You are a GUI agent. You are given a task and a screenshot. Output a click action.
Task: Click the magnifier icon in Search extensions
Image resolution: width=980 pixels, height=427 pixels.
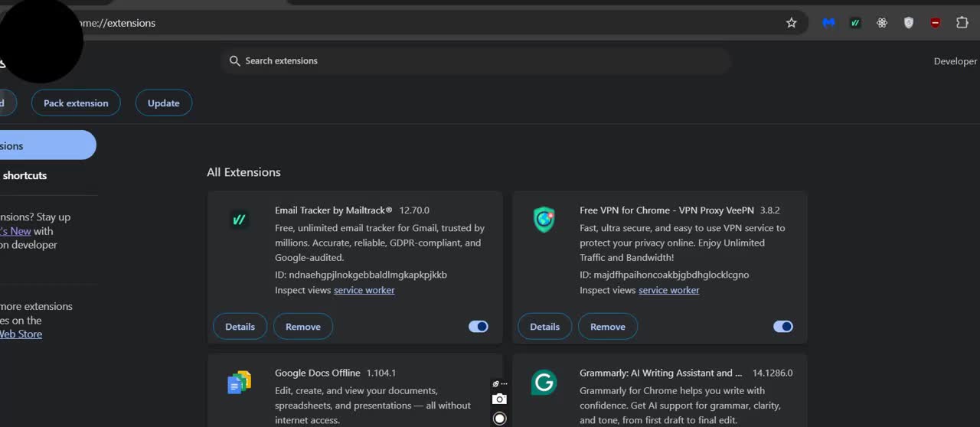click(x=234, y=60)
